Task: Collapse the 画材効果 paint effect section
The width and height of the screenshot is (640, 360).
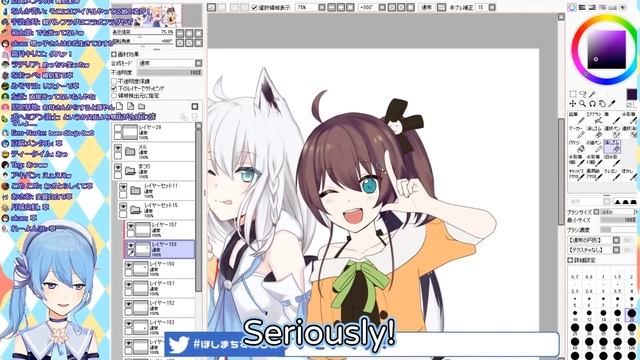Action: pyautogui.click(x=114, y=54)
